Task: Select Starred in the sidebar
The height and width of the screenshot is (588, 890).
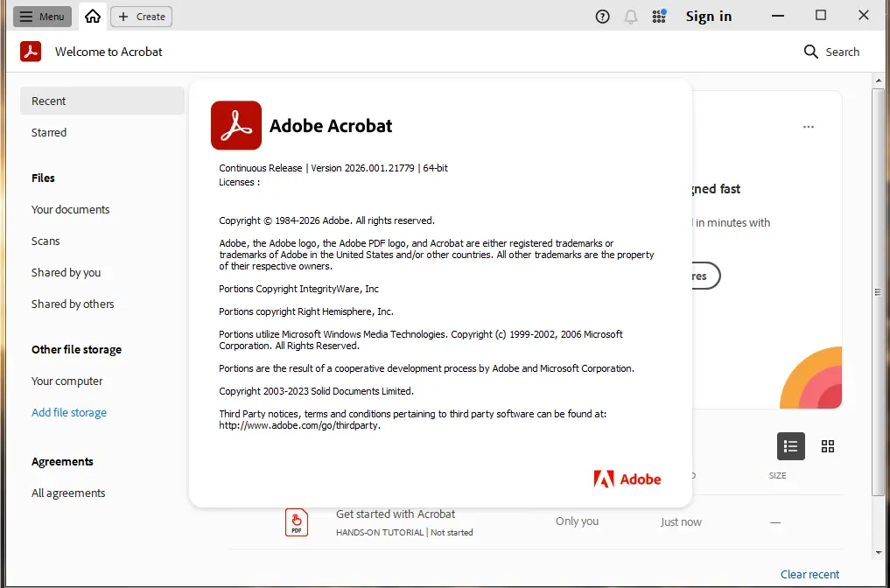Action: (49, 132)
